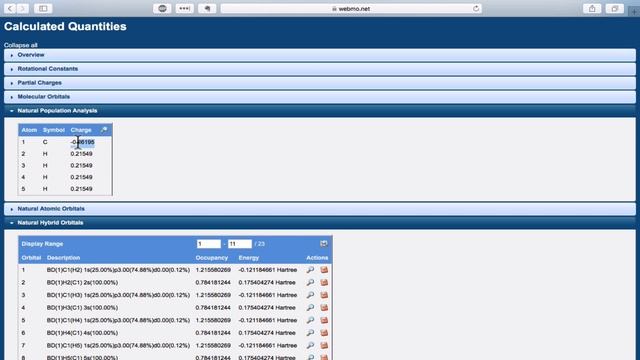Show all tabs overview button
Screen dimensions: 640x360
pos(615,8)
